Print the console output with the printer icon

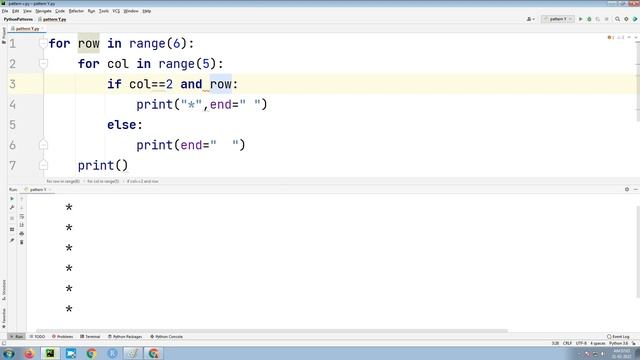point(22,233)
